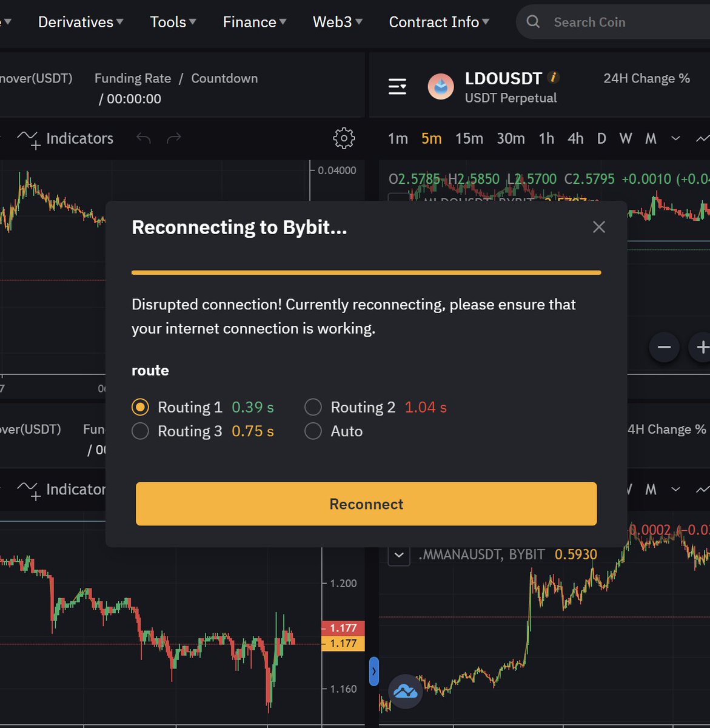Open the Contract Info menu
Image resolution: width=710 pixels, height=728 pixels.
click(x=439, y=22)
